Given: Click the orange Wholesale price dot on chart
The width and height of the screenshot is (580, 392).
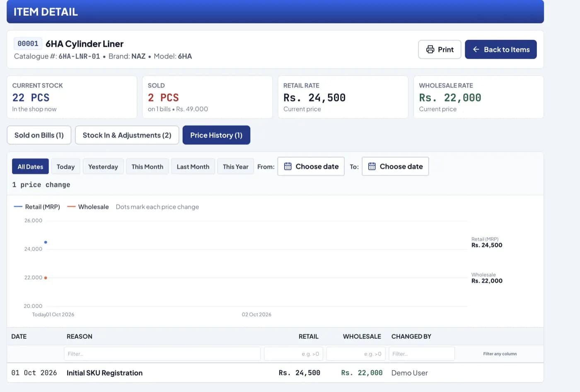Looking at the screenshot, I should click(46, 278).
